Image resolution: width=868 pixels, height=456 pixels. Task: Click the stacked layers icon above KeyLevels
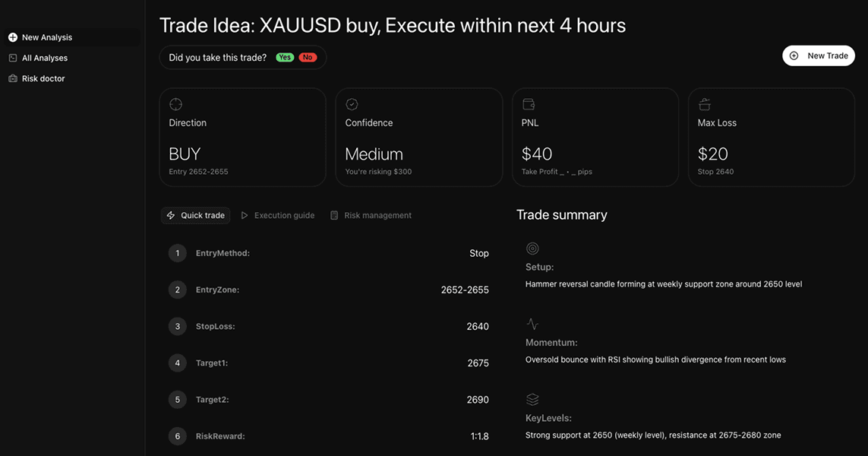coord(532,399)
